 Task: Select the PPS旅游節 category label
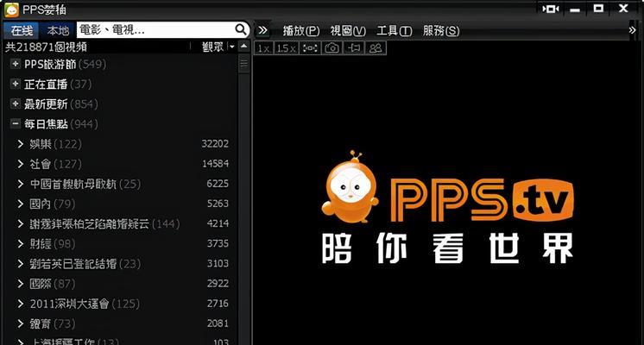coord(50,64)
